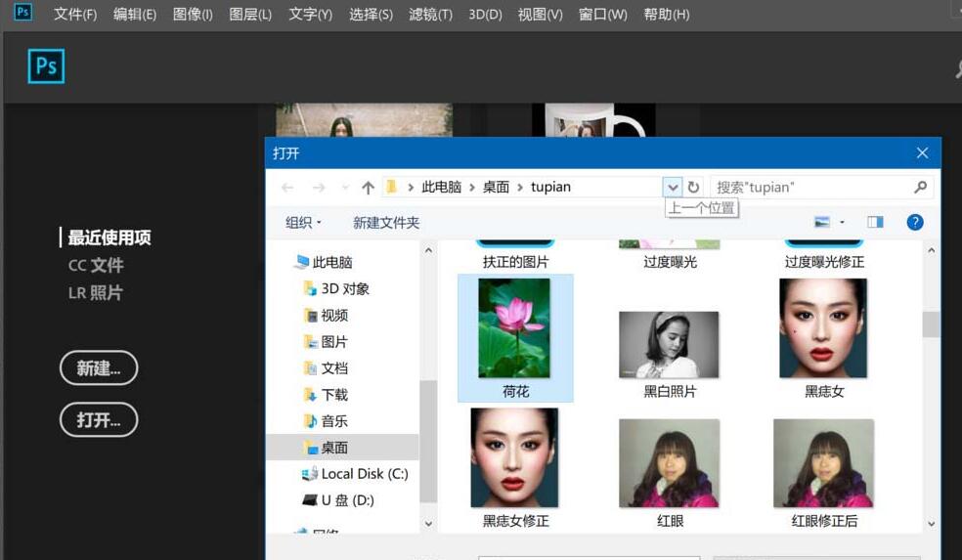Select 3D 对象 in the navigation tree
Viewport: 962px width, 560px height.
tap(345, 288)
